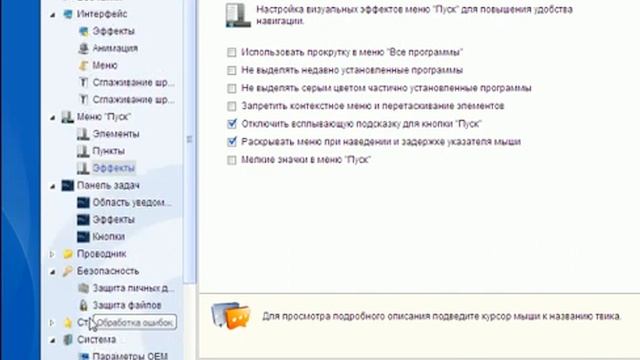
Task: Click folder icon beside Обработка ошибок tooltip
Action: (x=67, y=322)
